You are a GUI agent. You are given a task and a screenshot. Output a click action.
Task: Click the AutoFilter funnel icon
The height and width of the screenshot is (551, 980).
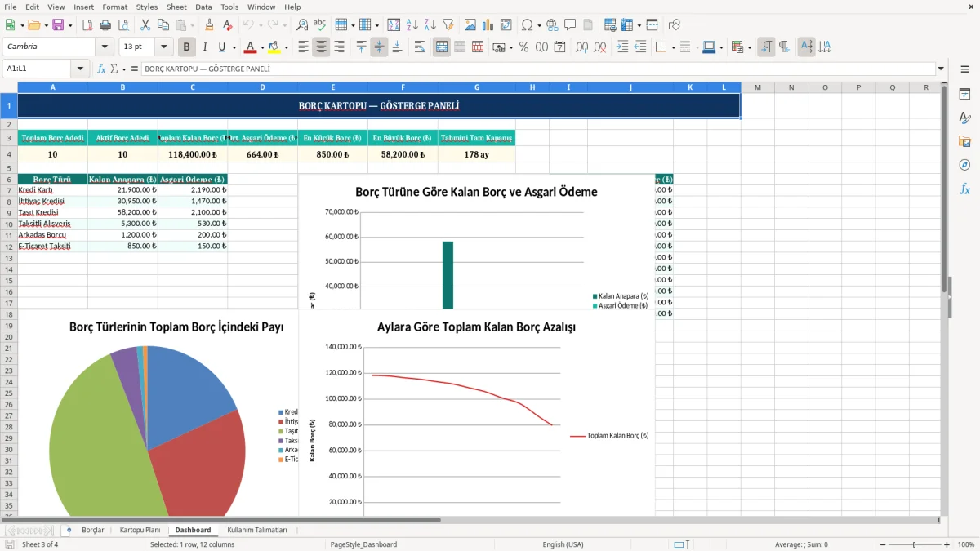(x=448, y=25)
